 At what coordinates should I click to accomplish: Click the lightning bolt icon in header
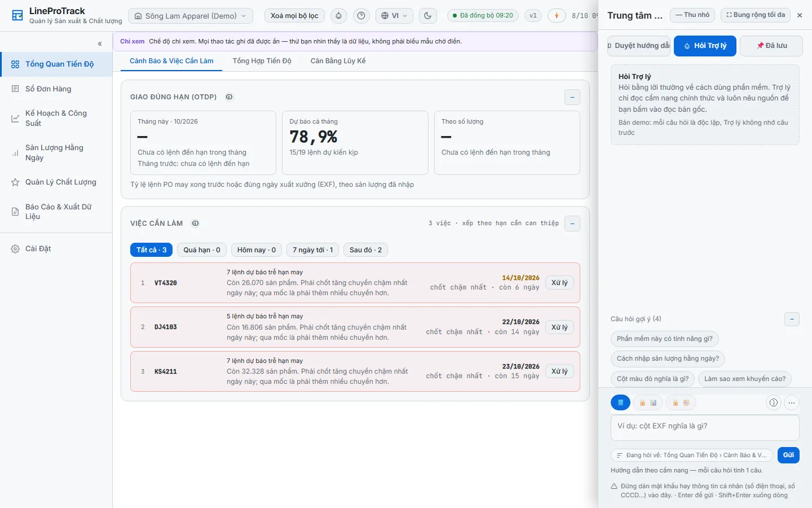coord(557,16)
